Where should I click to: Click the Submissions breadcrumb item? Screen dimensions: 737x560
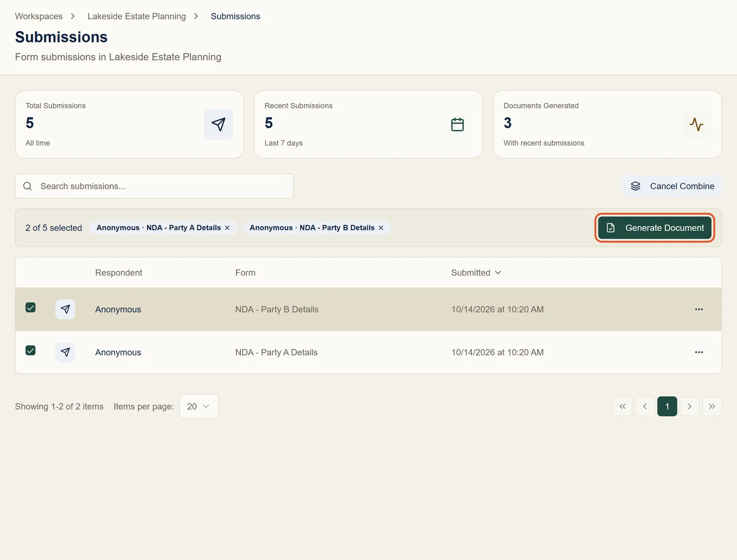pos(235,16)
